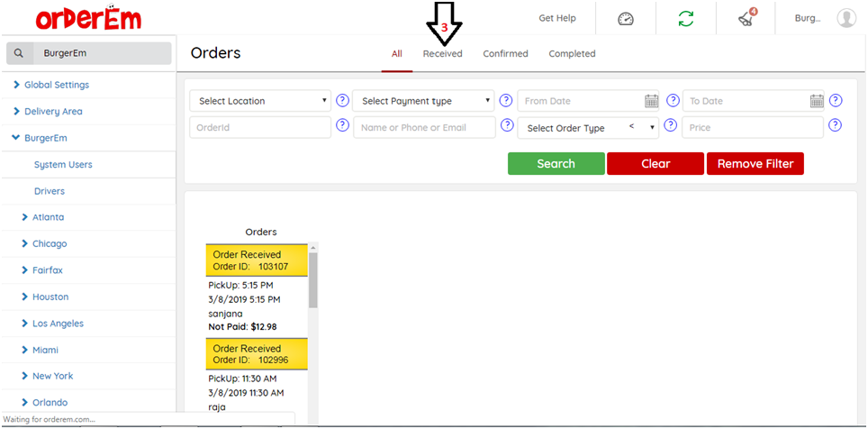Image resolution: width=868 pixels, height=429 pixels.
Task: Click the Remove Filter button
Action: 755,164
